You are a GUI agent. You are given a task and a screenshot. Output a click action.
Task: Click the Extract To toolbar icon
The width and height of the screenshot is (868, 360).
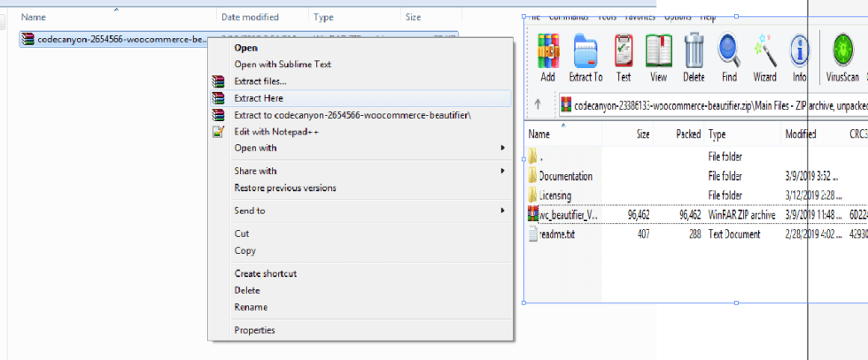585,50
